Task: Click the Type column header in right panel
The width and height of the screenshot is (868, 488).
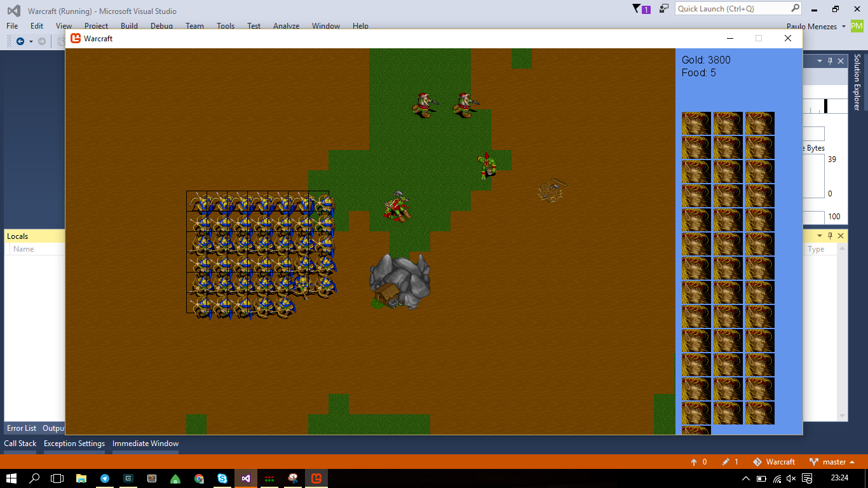Action: pos(816,249)
